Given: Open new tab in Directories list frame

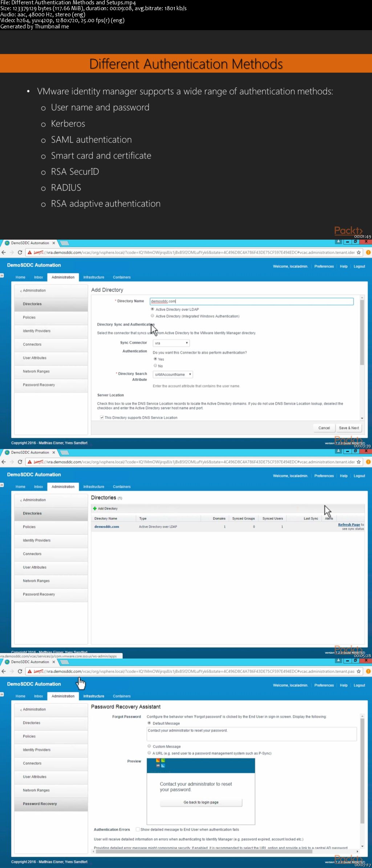Looking at the screenshot, I should pyautogui.click(x=64, y=452).
